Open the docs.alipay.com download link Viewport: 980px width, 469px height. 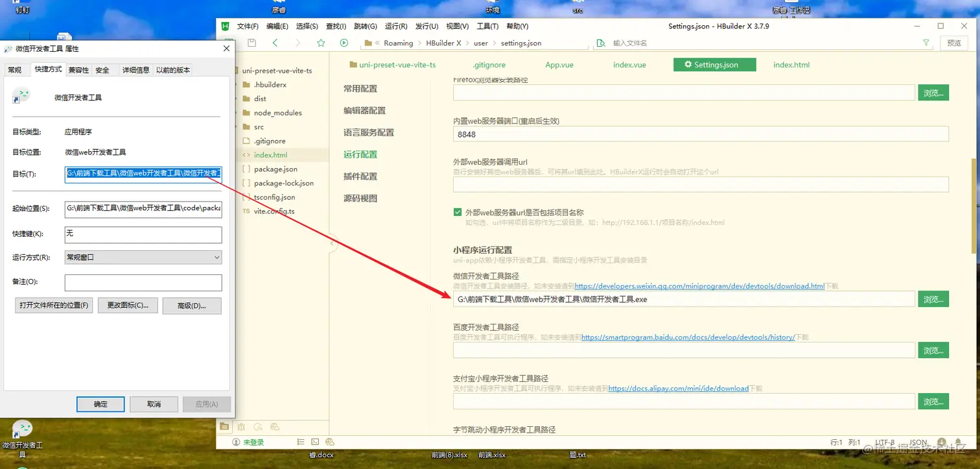pyautogui.click(x=679, y=389)
